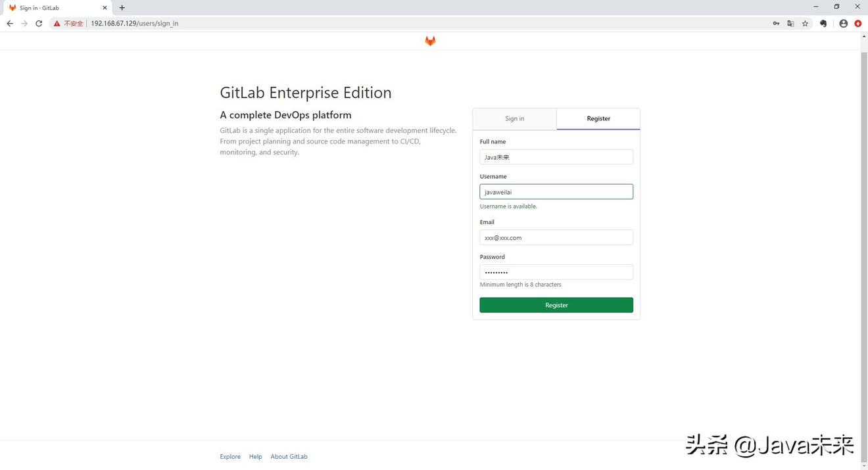
Task: Click the GitLab fox logo
Action: click(x=430, y=41)
